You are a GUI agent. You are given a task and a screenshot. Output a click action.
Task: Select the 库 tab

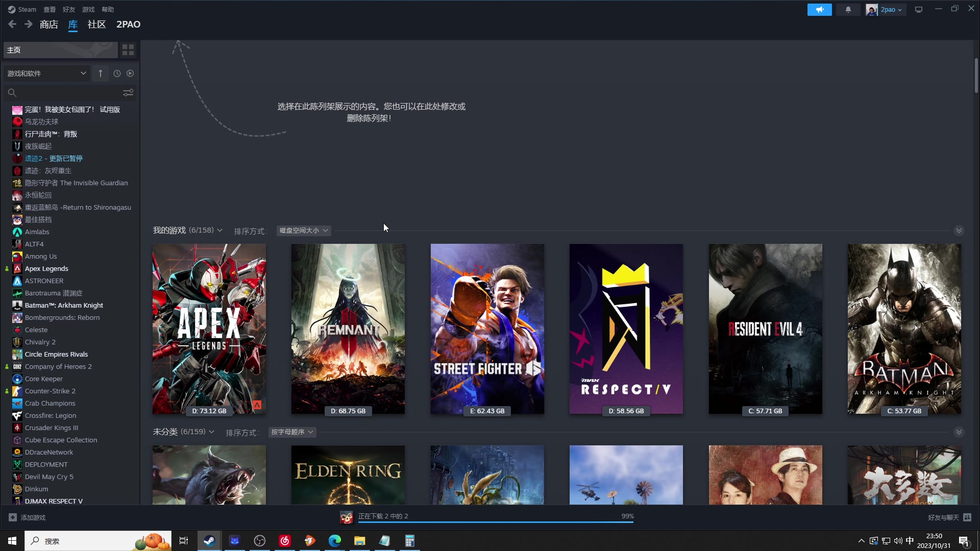tap(73, 24)
